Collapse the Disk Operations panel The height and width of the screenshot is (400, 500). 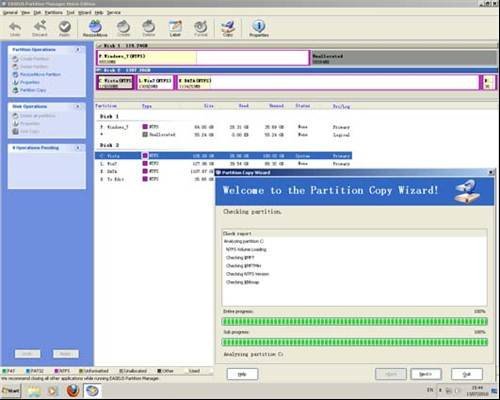click(x=78, y=106)
